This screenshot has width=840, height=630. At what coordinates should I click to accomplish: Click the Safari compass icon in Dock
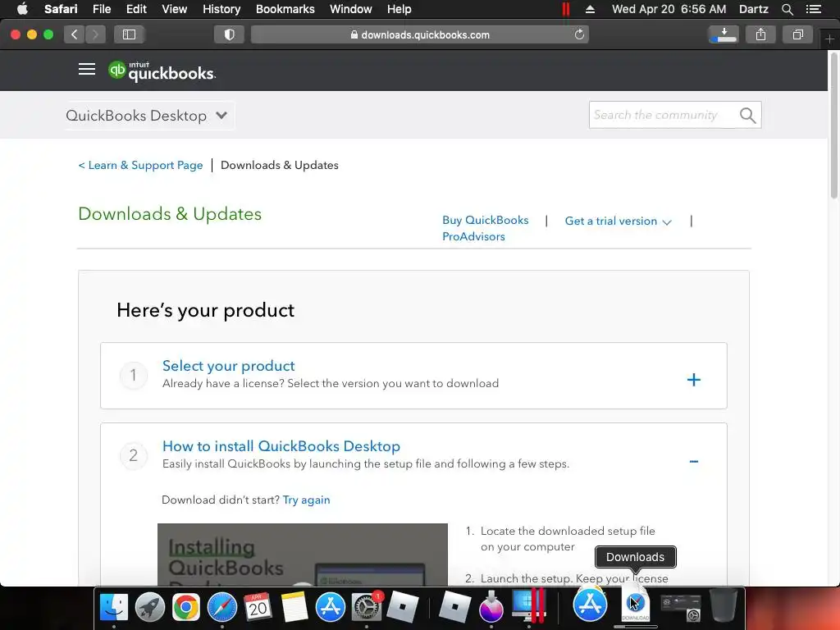click(x=221, y=607)
